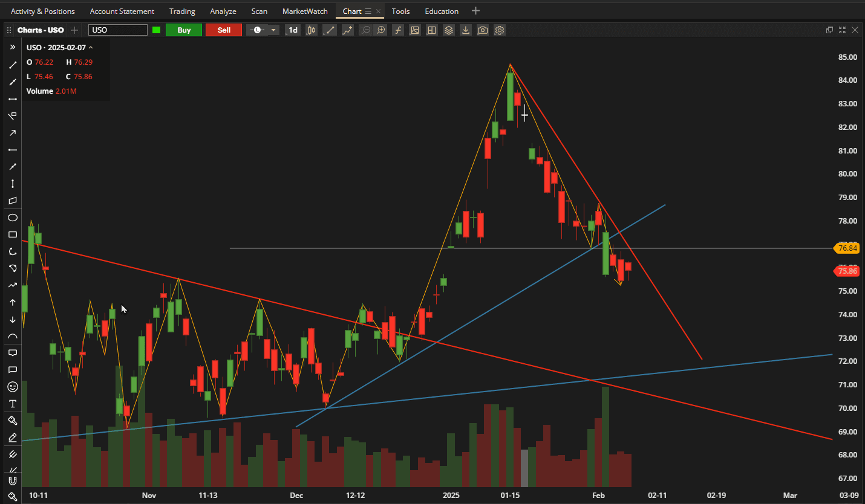Open chart settings gear
The width and height of the screenshot is (865, 504).
(499, 30)
